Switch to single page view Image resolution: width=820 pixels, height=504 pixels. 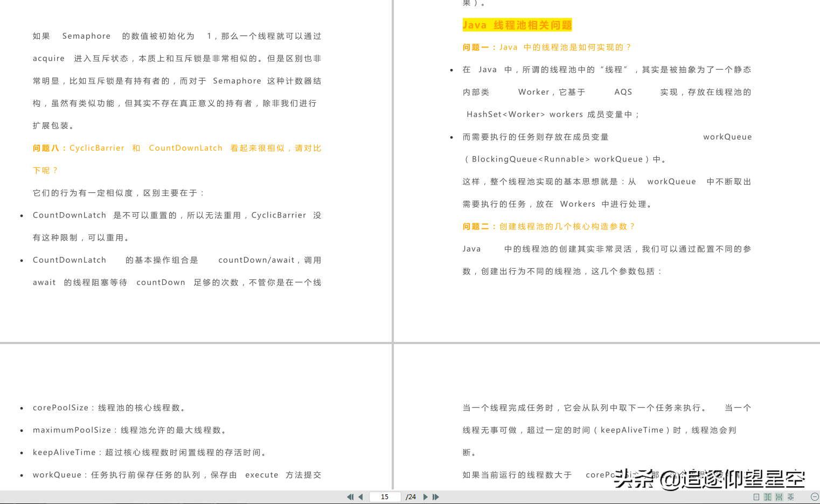(756, 497)
